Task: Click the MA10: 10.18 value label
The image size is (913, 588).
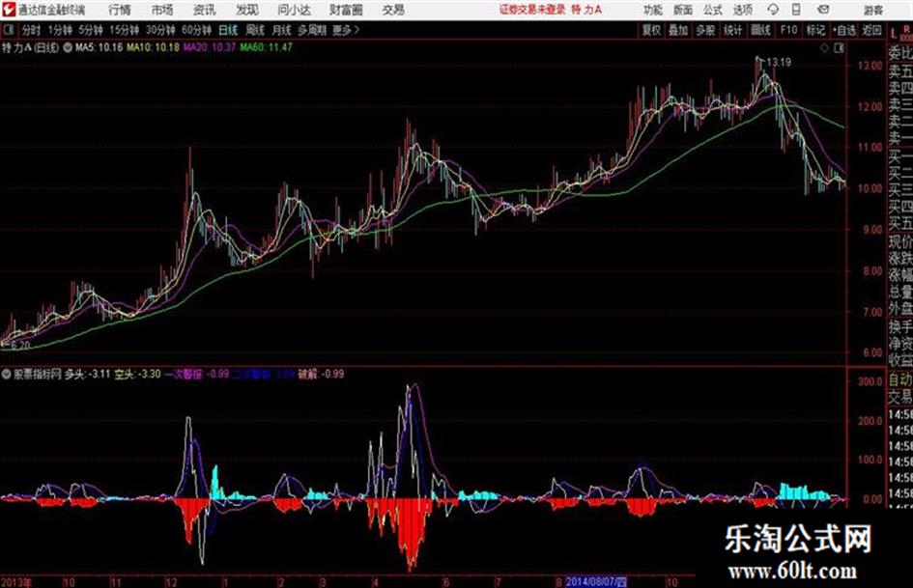Action: point(154,47)
